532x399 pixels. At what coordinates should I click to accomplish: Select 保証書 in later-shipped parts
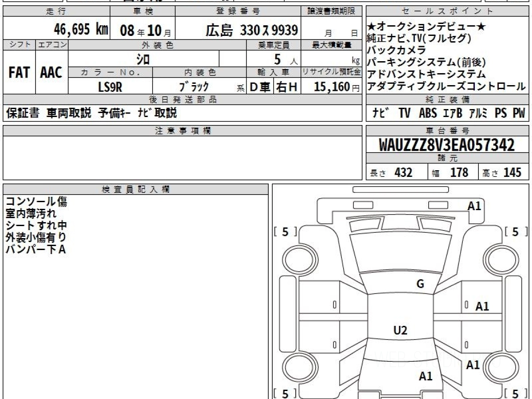(x=23, y=113)
